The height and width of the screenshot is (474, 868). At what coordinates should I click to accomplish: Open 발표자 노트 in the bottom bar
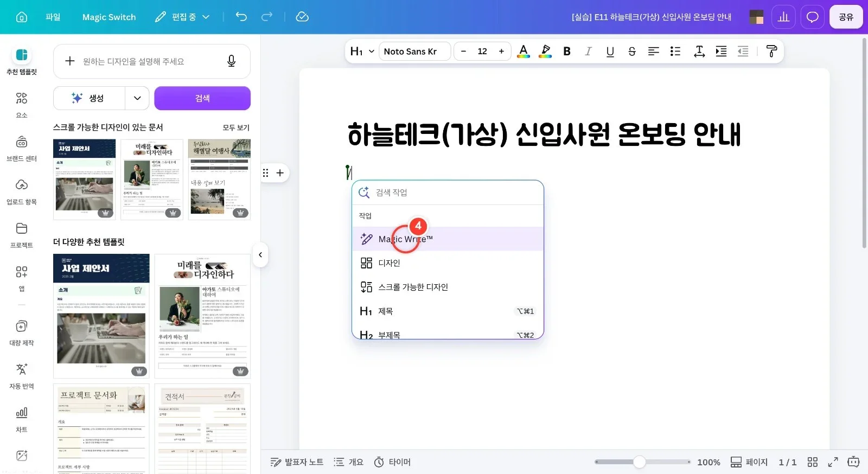(x=297, y=462)
